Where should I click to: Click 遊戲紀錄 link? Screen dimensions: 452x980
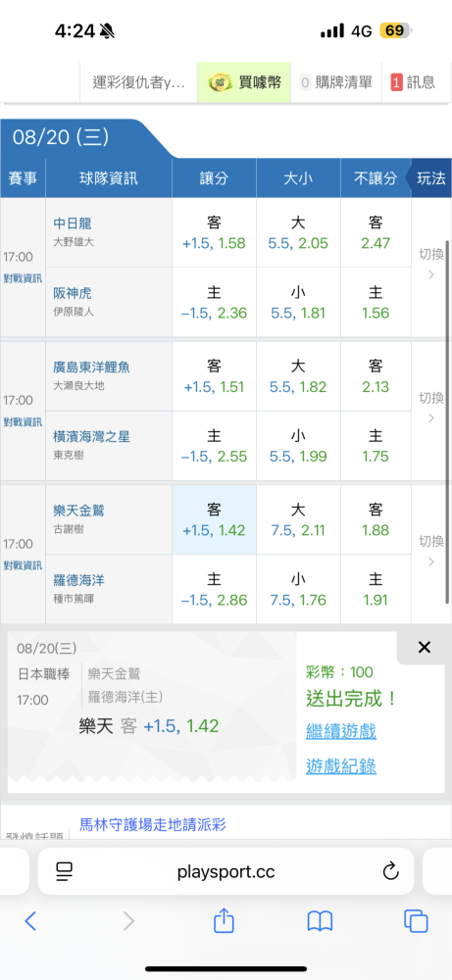(341, 766)
